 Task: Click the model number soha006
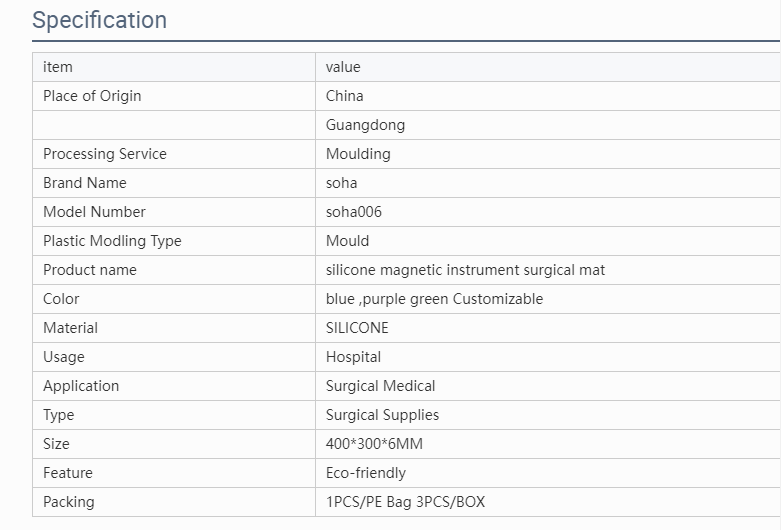coord(354,212)
